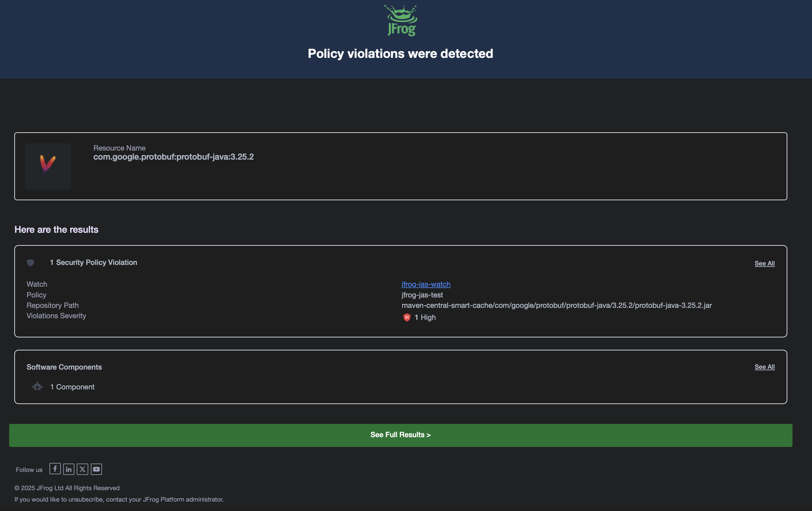
Task: Click the Watch field label
Action: click(x=37, y=284)
